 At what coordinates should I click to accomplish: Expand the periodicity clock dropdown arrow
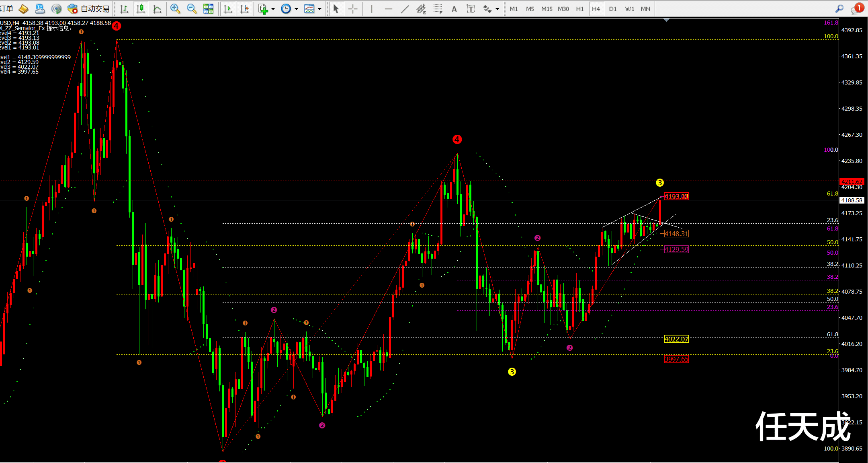click(297, 9)
